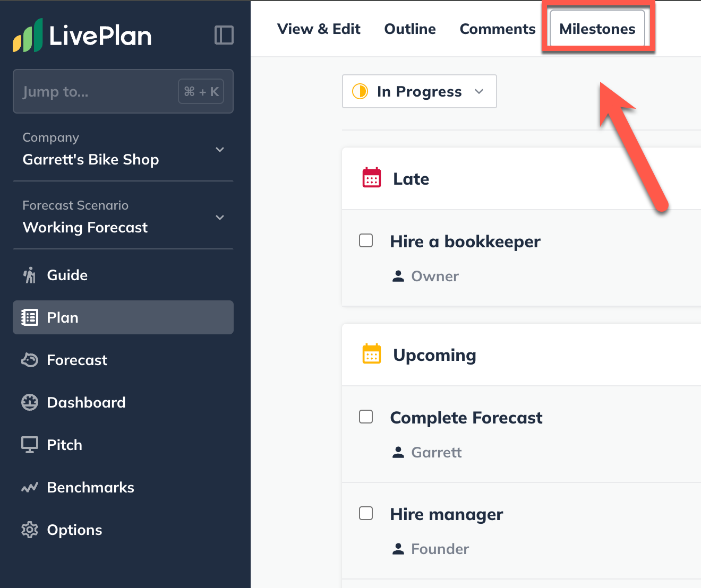Image resolution: width=701 pixels, height=588 pixels.
Task: Click the Dashboard gauge icon
Action: pos(30,402)
